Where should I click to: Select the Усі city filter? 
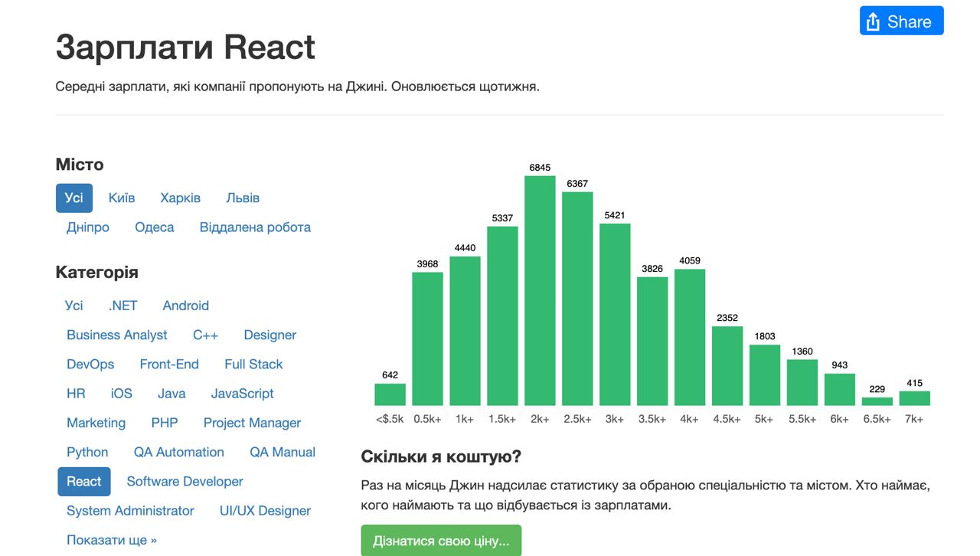(74, 198)
